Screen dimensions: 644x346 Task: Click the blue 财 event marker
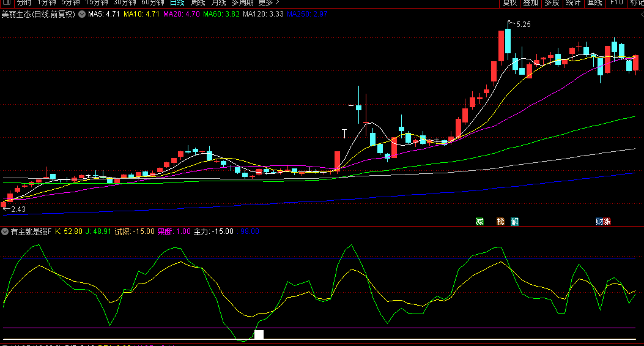[x=599, y=222]
